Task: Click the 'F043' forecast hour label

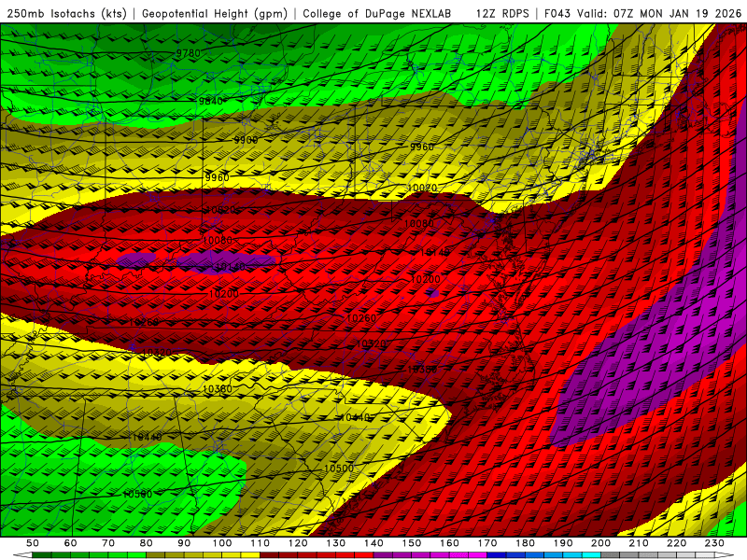Action: [x=557, y=14]
